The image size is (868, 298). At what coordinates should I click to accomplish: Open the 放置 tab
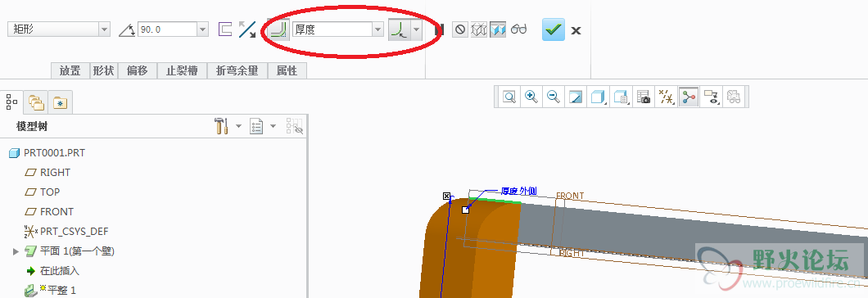point(70,70)
